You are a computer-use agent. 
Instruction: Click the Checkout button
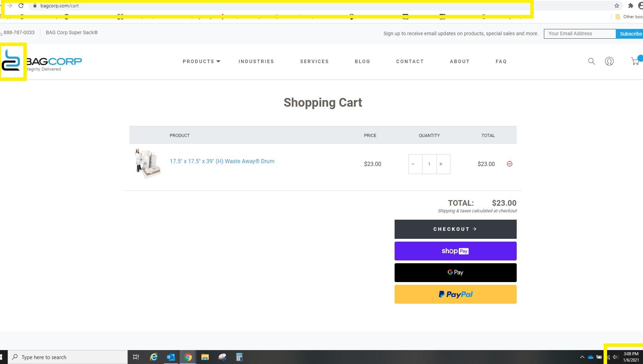(x=455, y=229)
